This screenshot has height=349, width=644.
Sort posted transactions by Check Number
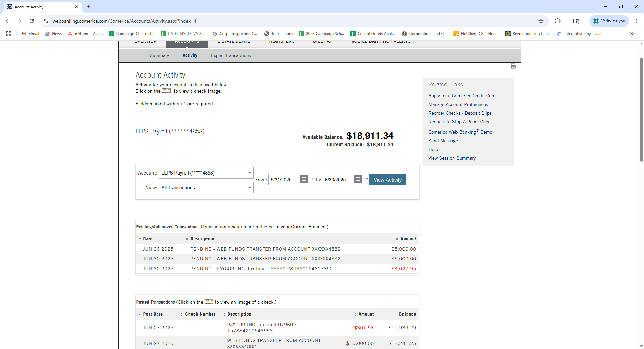coord(198,314)
